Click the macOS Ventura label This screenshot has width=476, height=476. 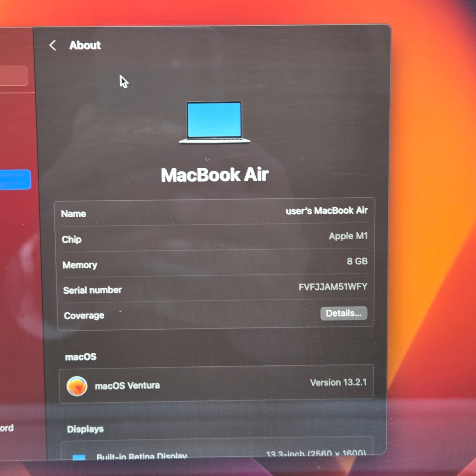127,386
